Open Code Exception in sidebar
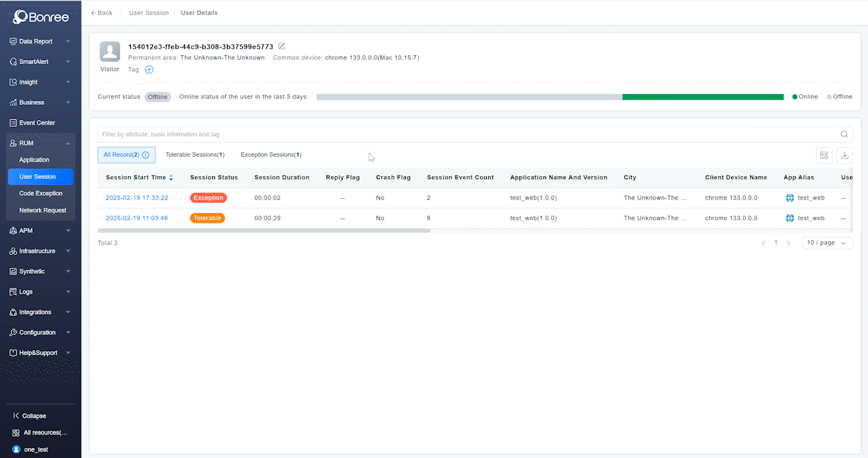The image size is (868, 458). (41, 194)
